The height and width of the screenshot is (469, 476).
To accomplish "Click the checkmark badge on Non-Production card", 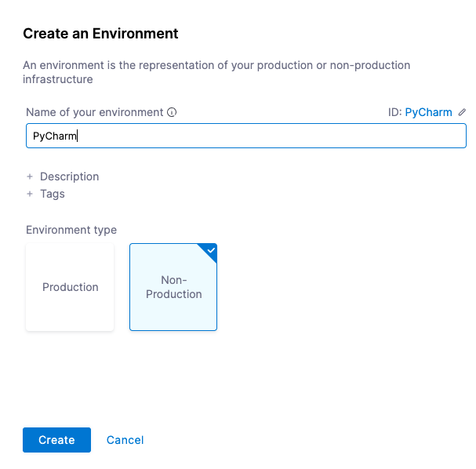I will pos(210,250).
